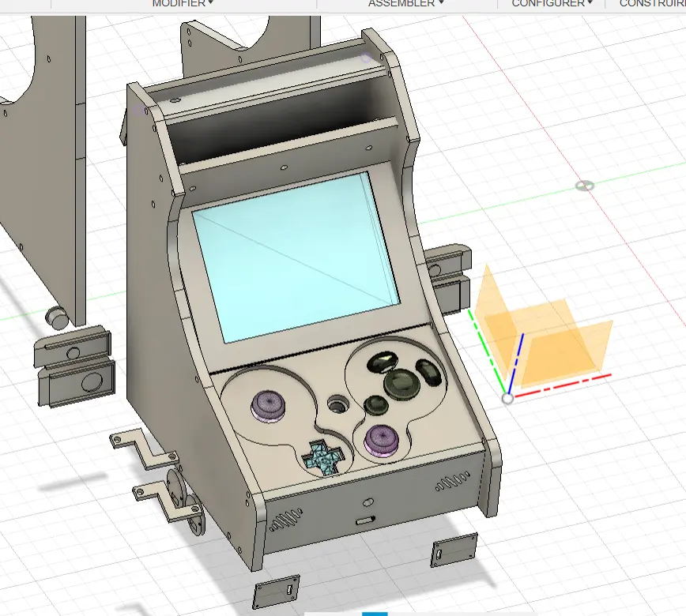The image size is (686, 616).
Task: Select the small cylinder peg under left panel
Action: click(x=56, y=317)
